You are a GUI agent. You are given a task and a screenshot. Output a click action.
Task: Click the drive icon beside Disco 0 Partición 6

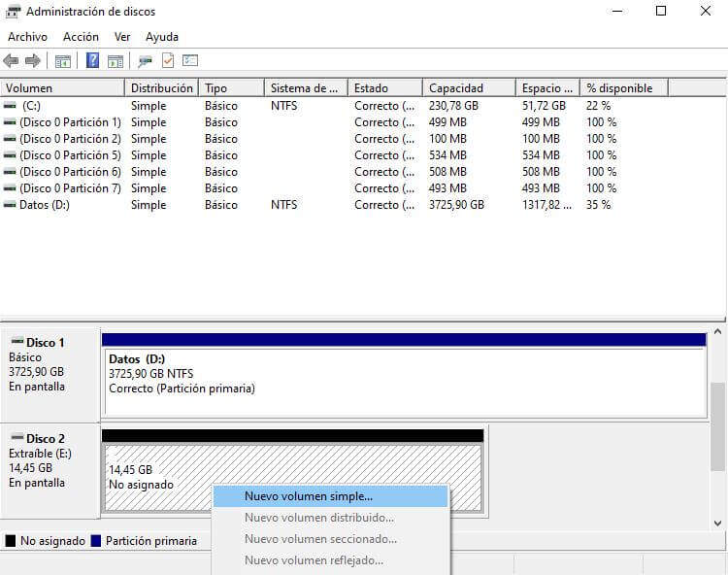[x=10, y=172]
